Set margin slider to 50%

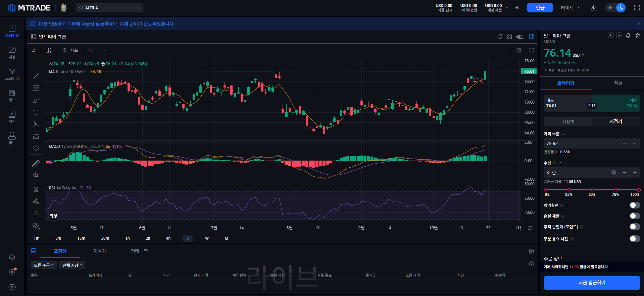(592, 190)
